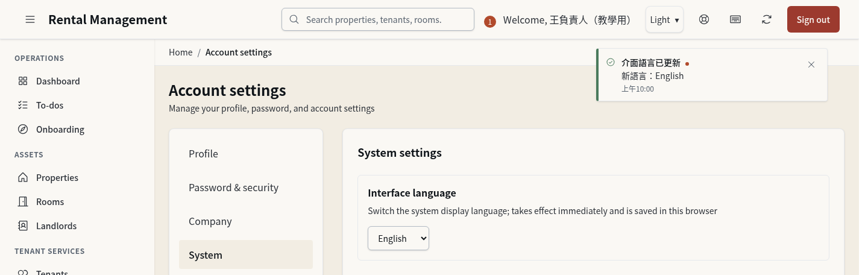Open the Password & security tab
This screenshot has width=868, height=275.
click(246, 188)
